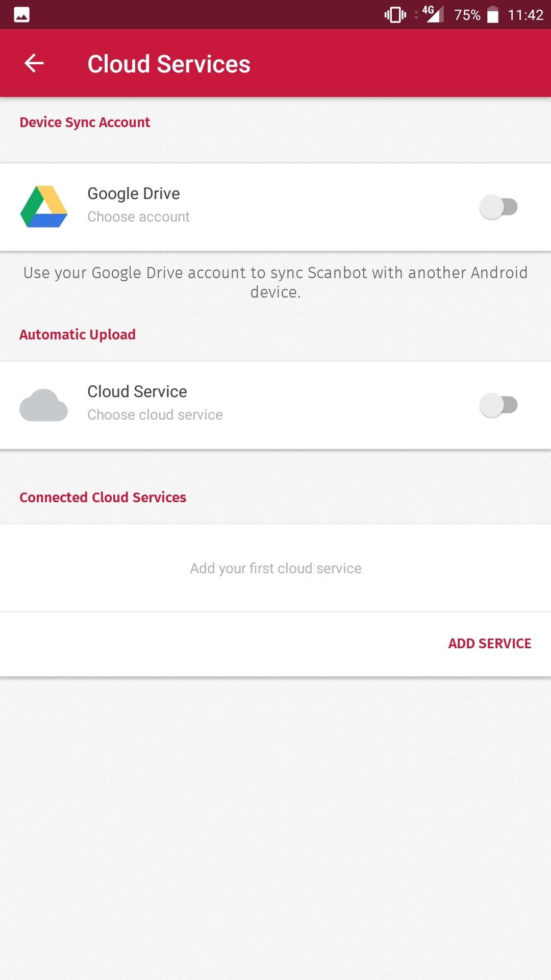The width and height of the screenshot is (551, 980).
Task: Tap 'Add your first cloud service' placeholder
Action: tap(275, 568)
